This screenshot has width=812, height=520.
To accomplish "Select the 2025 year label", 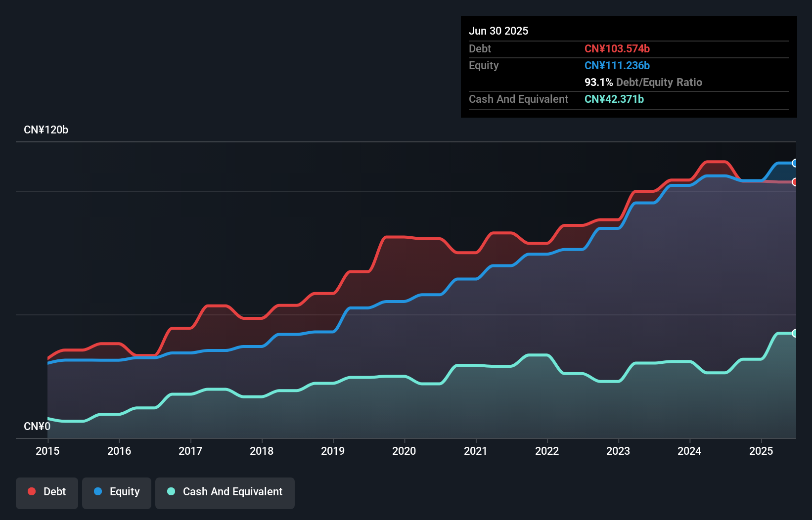I will [x=762, y=451].
